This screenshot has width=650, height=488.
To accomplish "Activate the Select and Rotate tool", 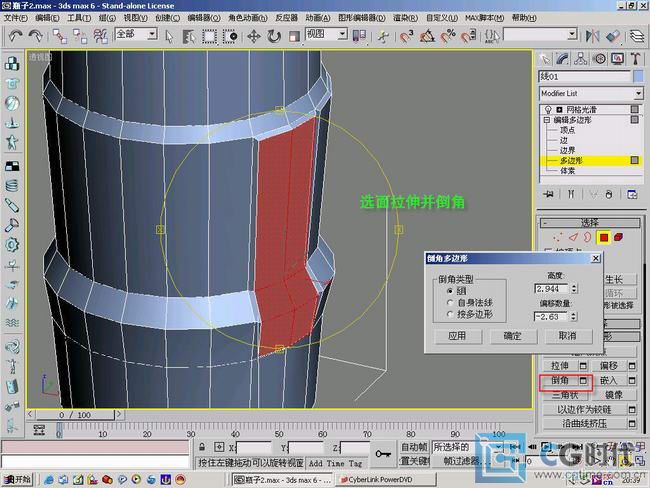I will coord(274,36).
